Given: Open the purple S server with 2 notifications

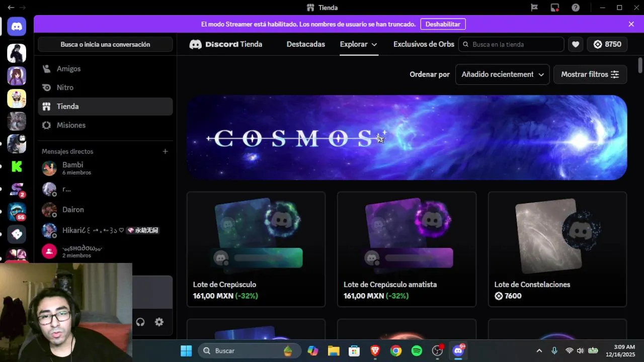Looking at the screenshot, I should point(17,190).
